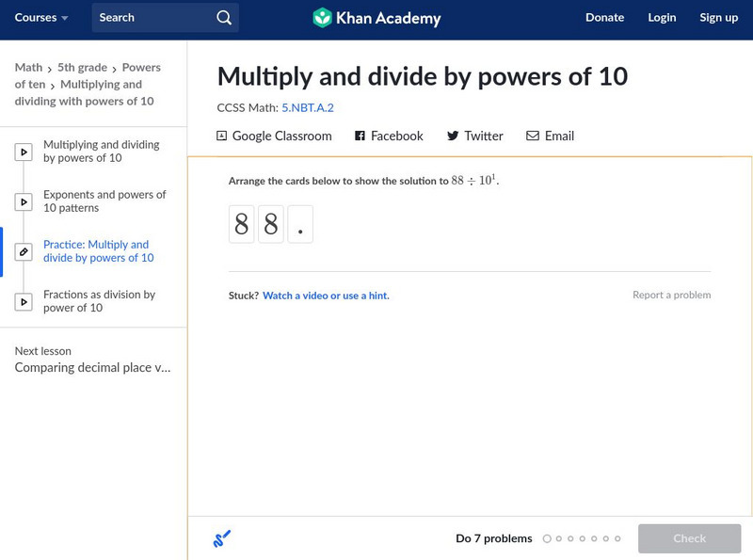This screenshot has height=560, width=753.
Task: Click play icon for Exponents and powers video
Action: 24,202
